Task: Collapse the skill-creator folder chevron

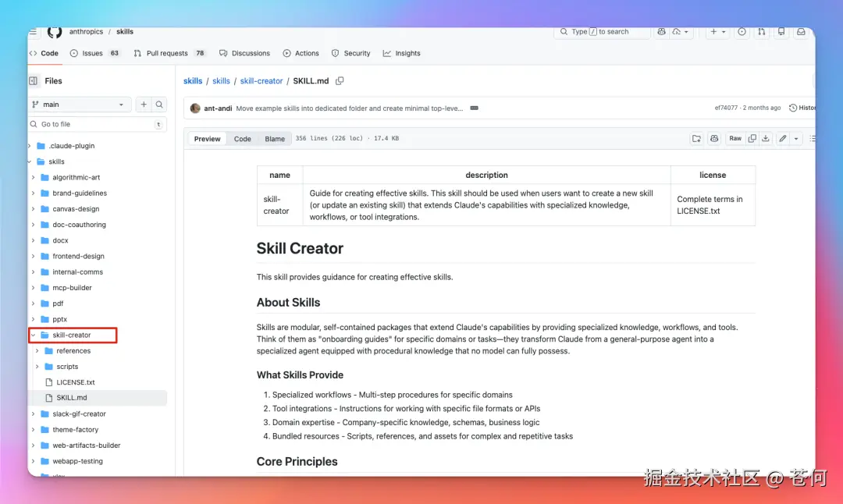Action: click(x=34, y=335)
